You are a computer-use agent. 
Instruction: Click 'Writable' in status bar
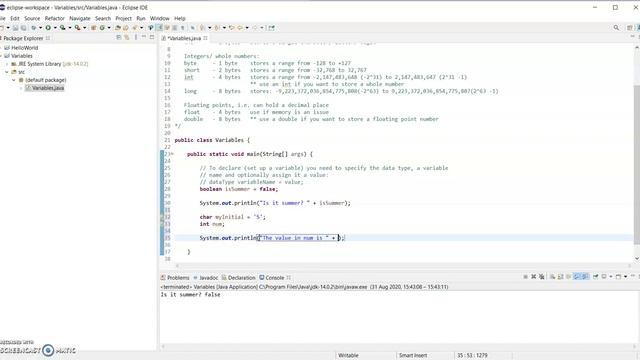click(x=348, y=356)
